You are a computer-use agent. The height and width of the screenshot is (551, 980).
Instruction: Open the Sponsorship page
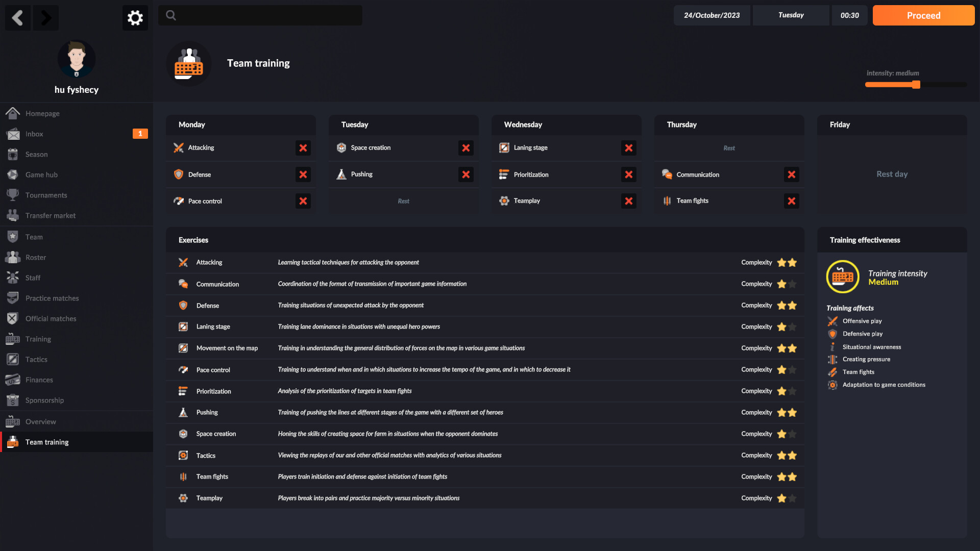pos(44,400)
